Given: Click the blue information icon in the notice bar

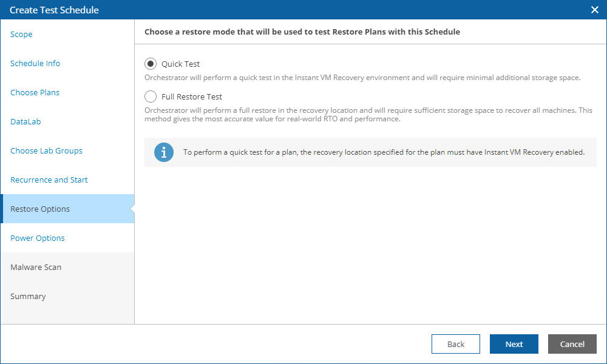Looking at the screenshot, I should pyautogui.click(x=163, y=152).
